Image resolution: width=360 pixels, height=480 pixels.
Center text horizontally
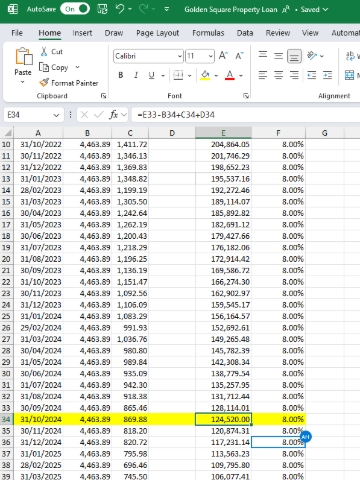tap(278, 75)
